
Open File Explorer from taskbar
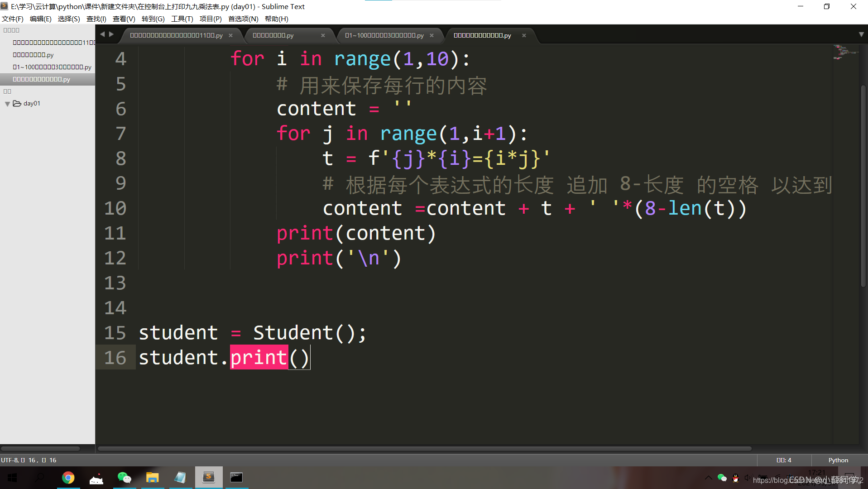[x=153, y=478]
